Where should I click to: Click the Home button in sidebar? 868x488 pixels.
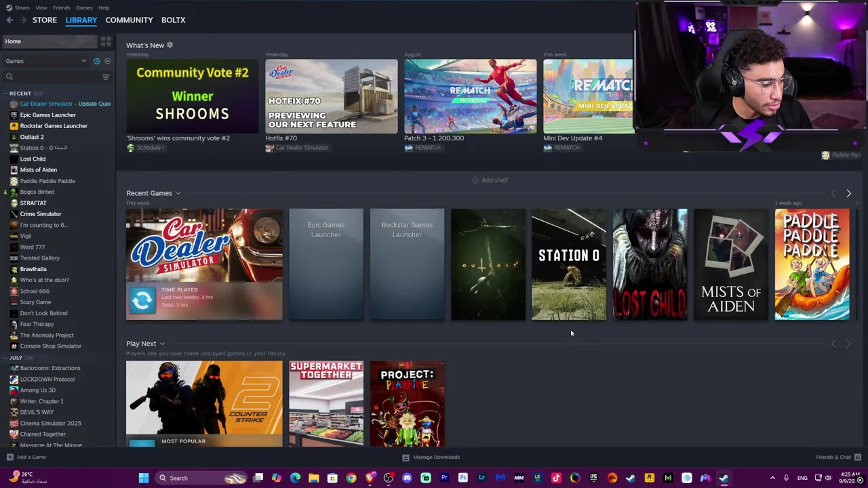[50, 42]
